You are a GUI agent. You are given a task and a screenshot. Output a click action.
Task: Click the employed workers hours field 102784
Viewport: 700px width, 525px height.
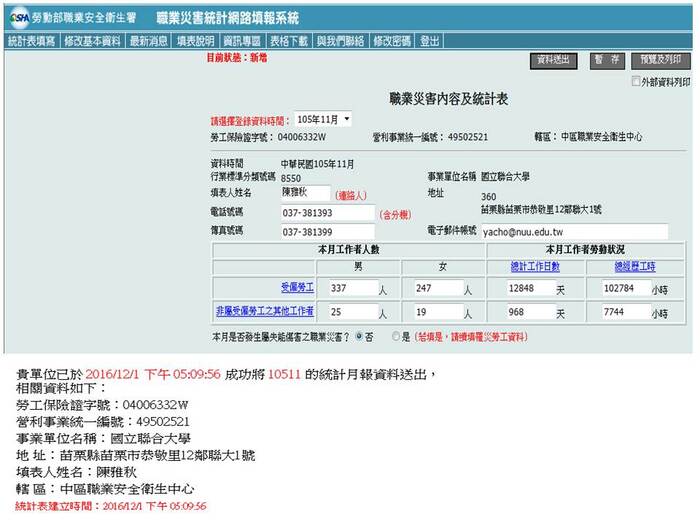[x=627, y=288]
